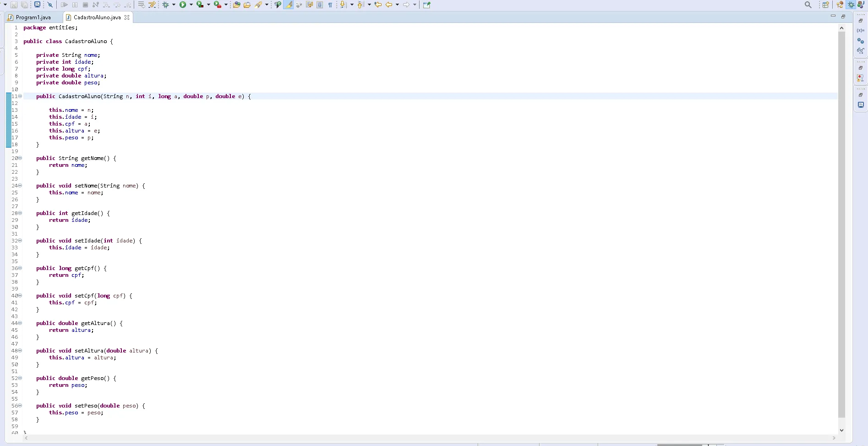Open the Run launch dropdown arrow
This screenshot has height=446, width=868.
coord(191,5)
